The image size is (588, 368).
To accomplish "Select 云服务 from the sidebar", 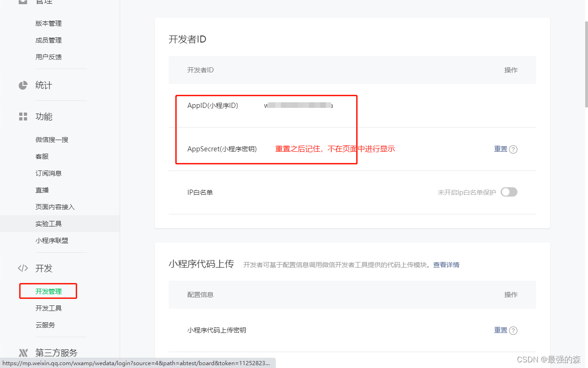I will coord(45,325).
